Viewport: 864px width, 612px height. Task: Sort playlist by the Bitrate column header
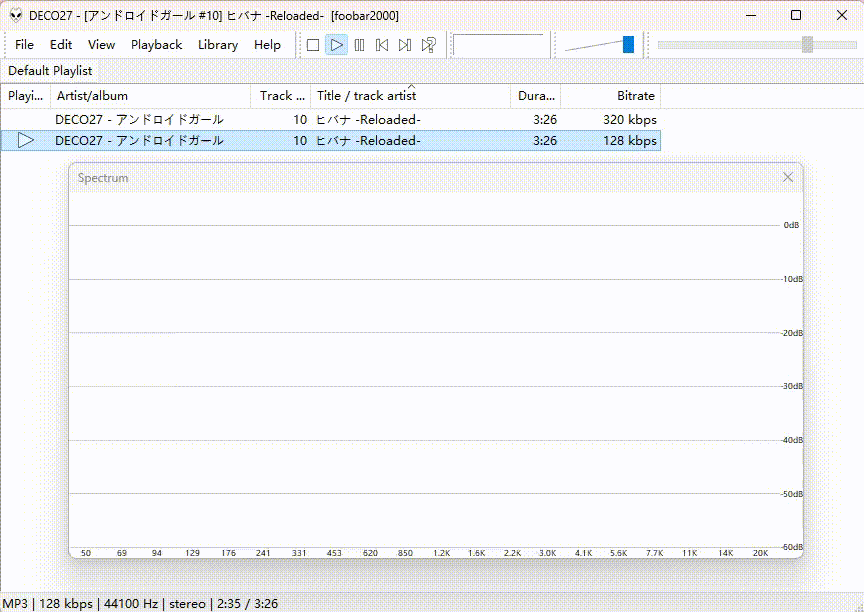[x=635, y=96]
